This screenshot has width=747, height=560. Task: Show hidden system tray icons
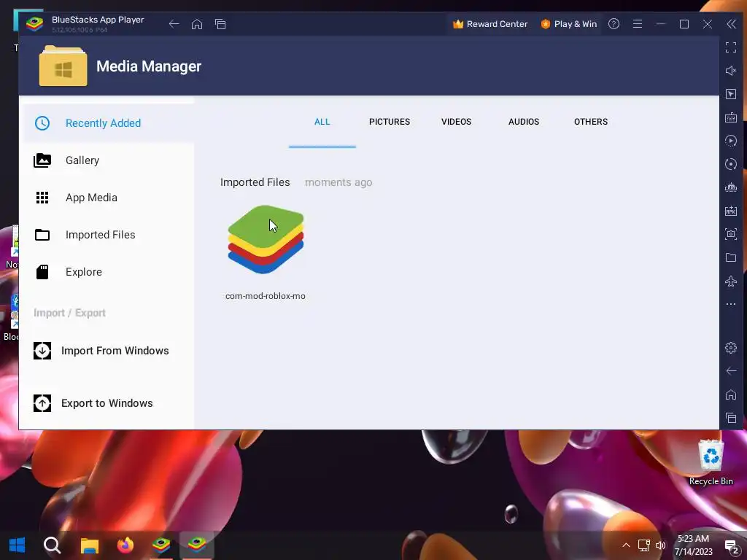pyautogui.click(x=626, y=545)
